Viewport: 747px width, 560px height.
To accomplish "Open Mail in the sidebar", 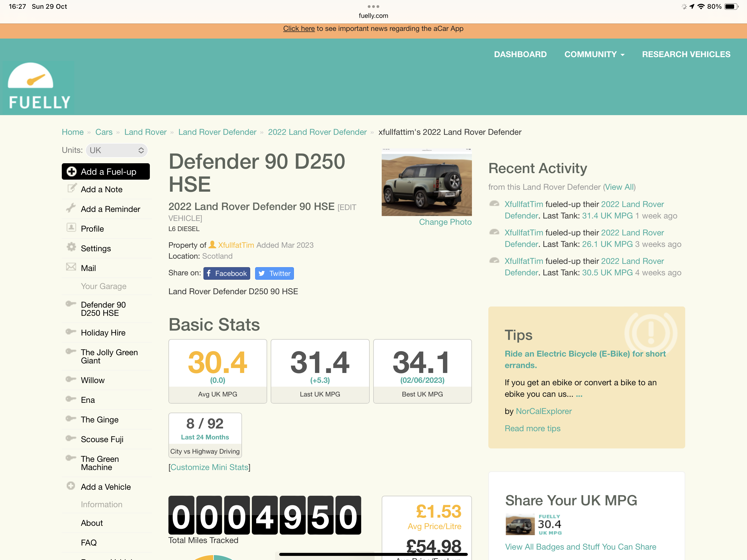I will coord(89,268).
